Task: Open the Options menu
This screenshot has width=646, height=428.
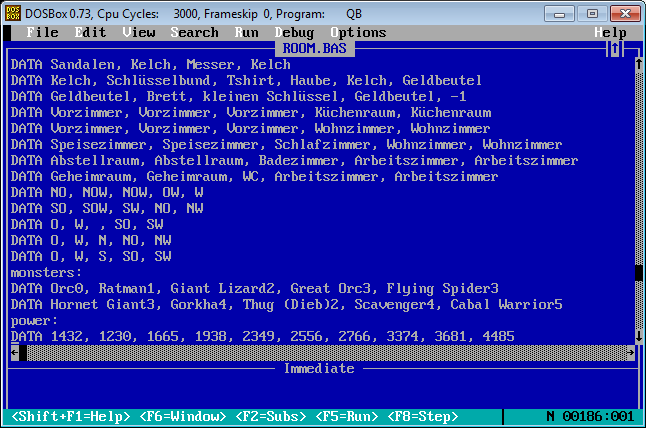Action: point(358,33)
